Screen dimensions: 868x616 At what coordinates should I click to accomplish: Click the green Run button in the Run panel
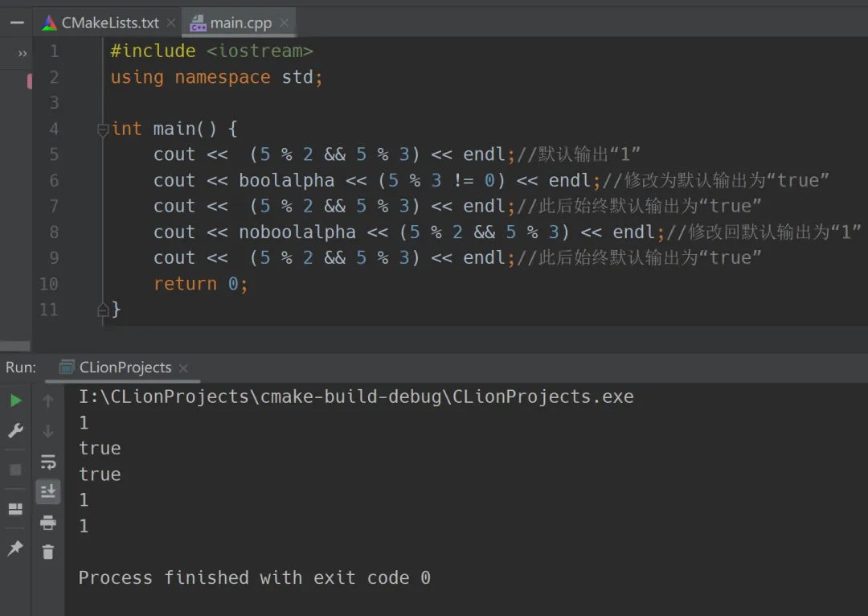pyautogui.click(x=15, y=400)
